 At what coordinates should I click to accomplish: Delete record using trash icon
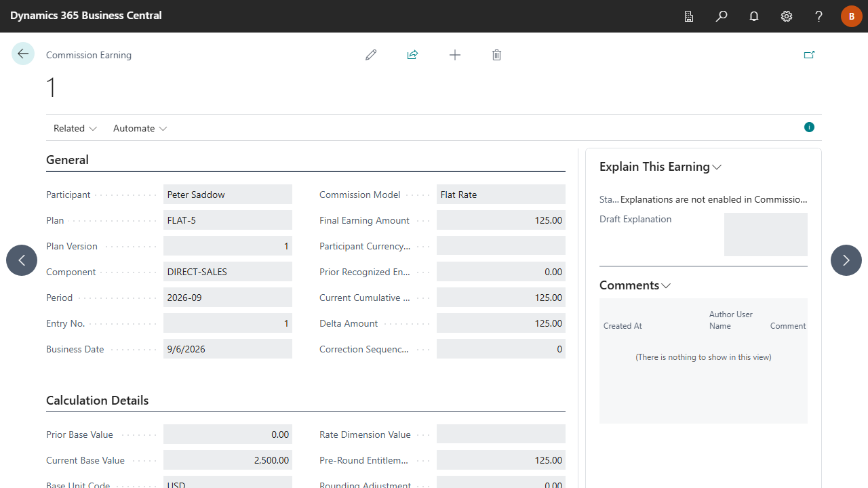[496, 55]
